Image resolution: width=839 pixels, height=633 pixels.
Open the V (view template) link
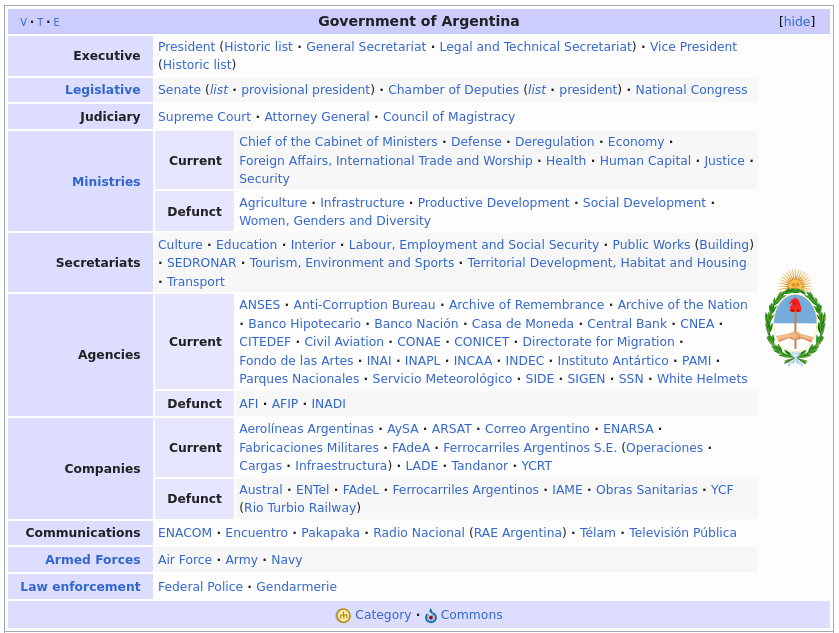24,22
